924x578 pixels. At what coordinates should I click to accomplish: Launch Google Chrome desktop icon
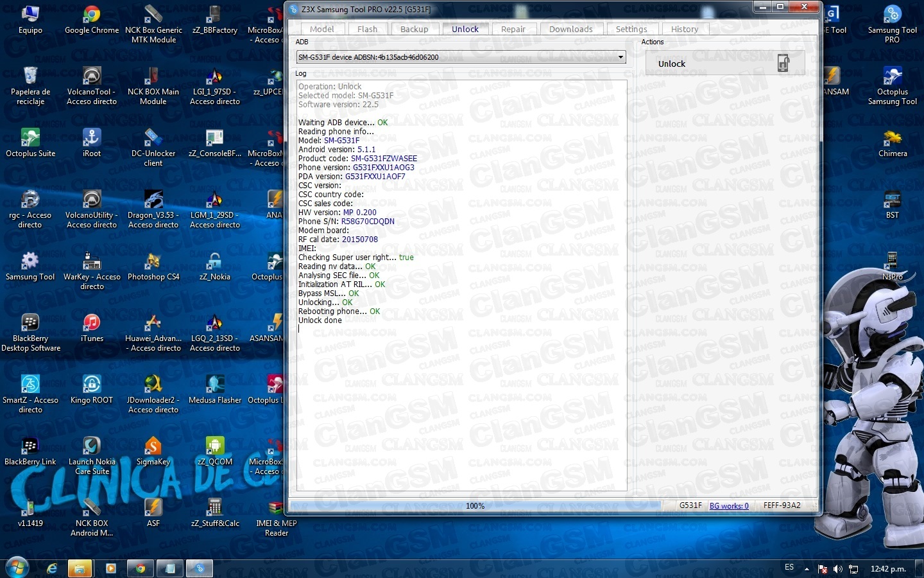point(92,20)
